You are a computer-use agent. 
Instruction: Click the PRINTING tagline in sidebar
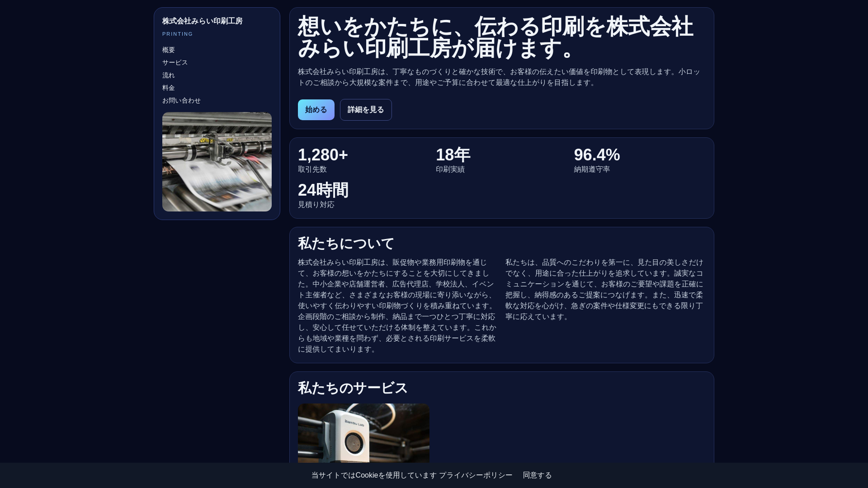pos(178,34)
